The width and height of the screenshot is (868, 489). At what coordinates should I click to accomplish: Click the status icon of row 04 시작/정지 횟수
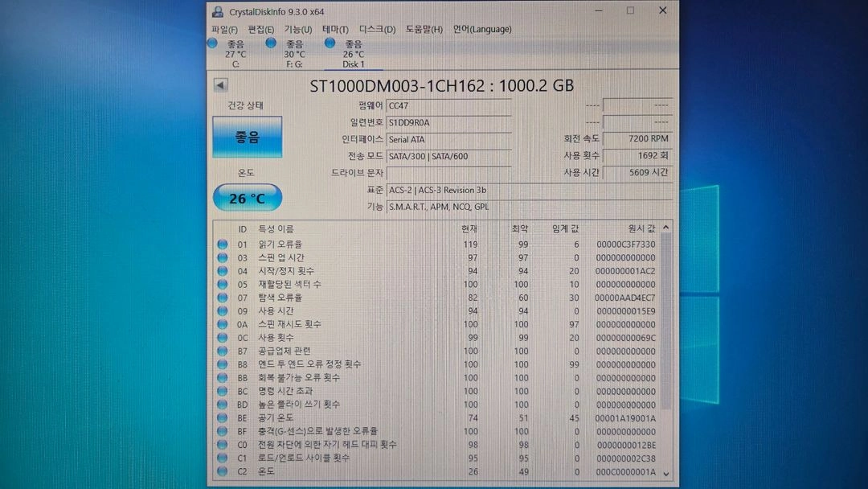pyautogui.click(x=223, y=271)
